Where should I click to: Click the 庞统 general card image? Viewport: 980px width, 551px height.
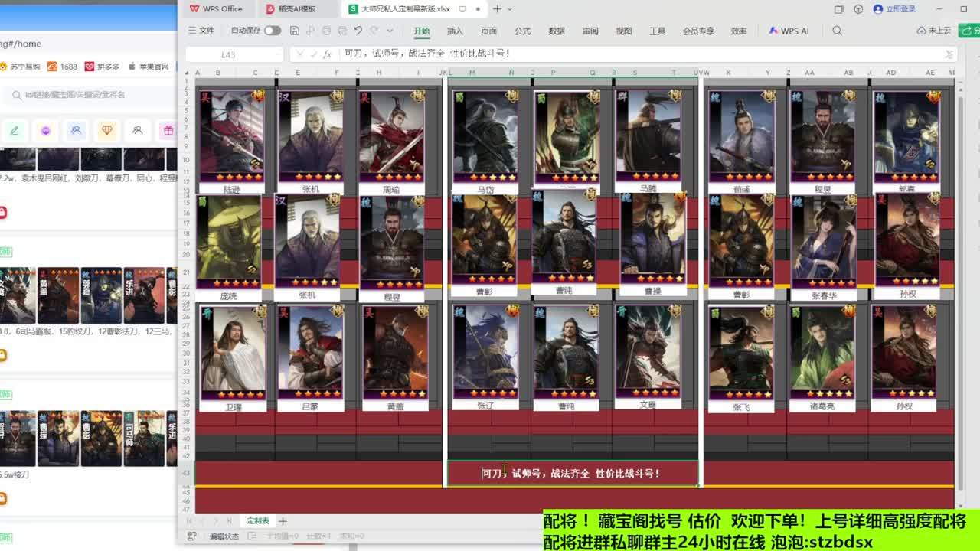pos(229,241)
